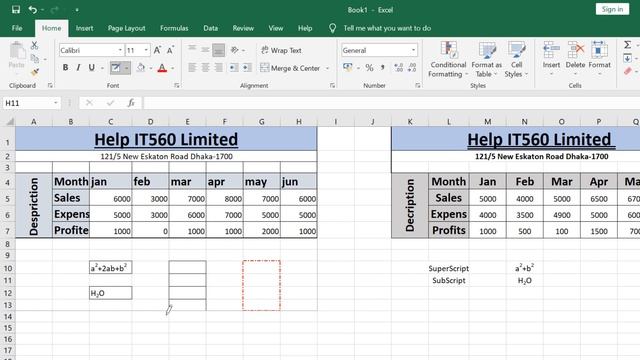Open the font size dropdown
Screen dimensions: 640x360
point(146,50)
